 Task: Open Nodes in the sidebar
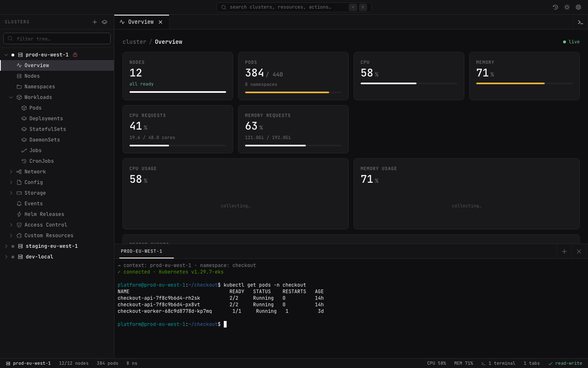[x=57, y=76]
